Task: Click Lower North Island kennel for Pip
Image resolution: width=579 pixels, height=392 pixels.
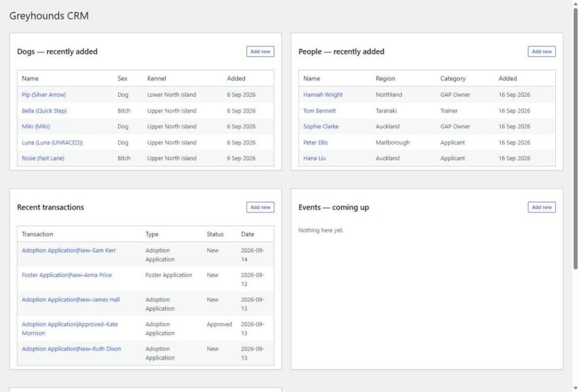Action: [171, 94]
